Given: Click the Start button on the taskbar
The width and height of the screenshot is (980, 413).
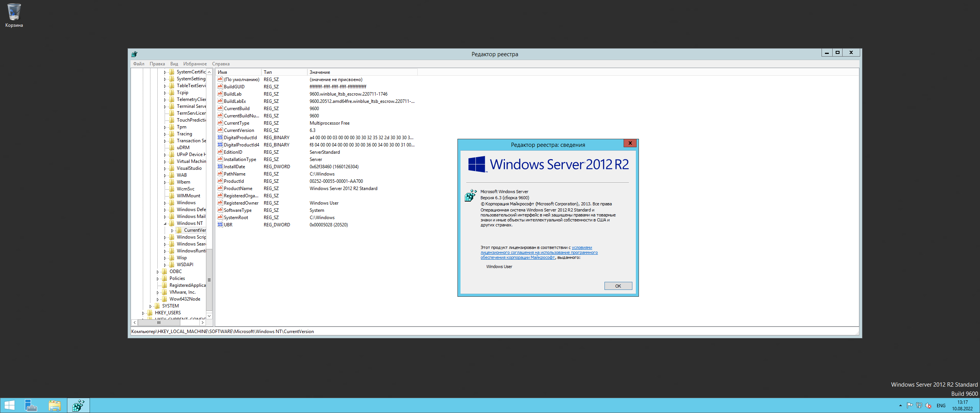Looking at the screenshot, I should (9, 405).
